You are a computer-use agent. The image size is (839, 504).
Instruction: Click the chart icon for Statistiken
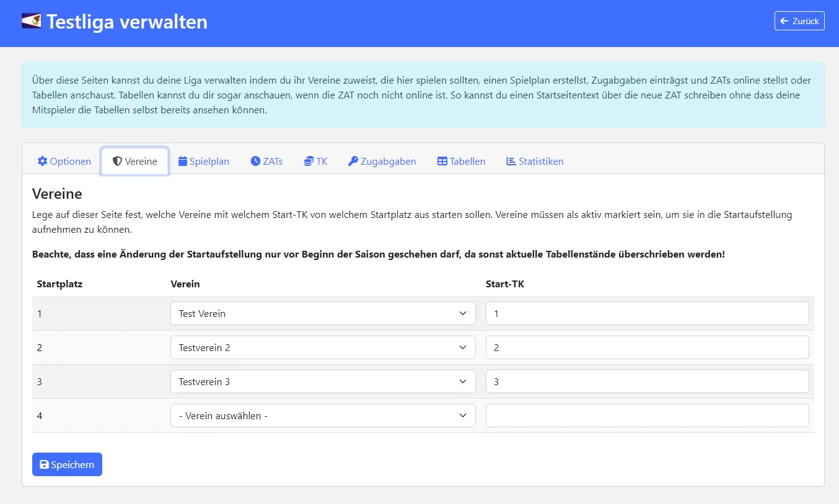tap(511, 161)
